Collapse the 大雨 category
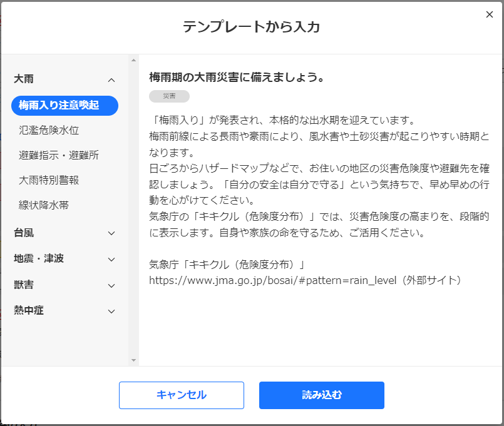The width and height of the screenshot is (504, 426). (x=63, y=80)
